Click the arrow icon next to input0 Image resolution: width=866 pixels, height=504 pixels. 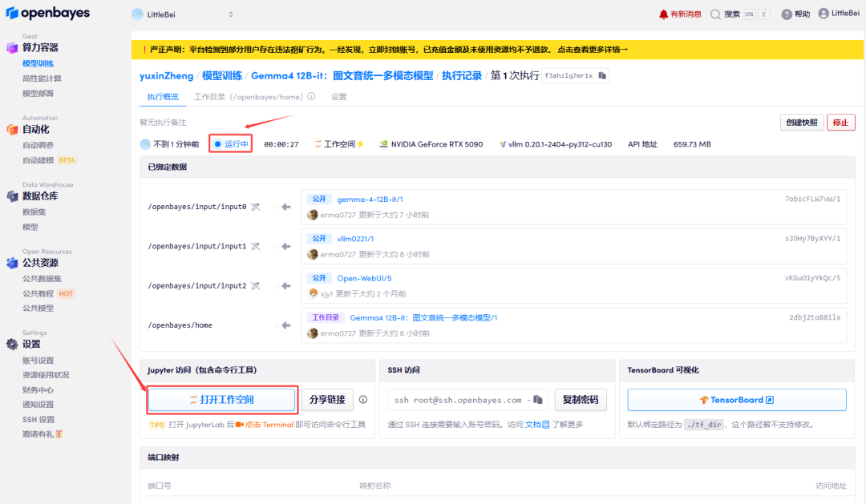point(286,207)
